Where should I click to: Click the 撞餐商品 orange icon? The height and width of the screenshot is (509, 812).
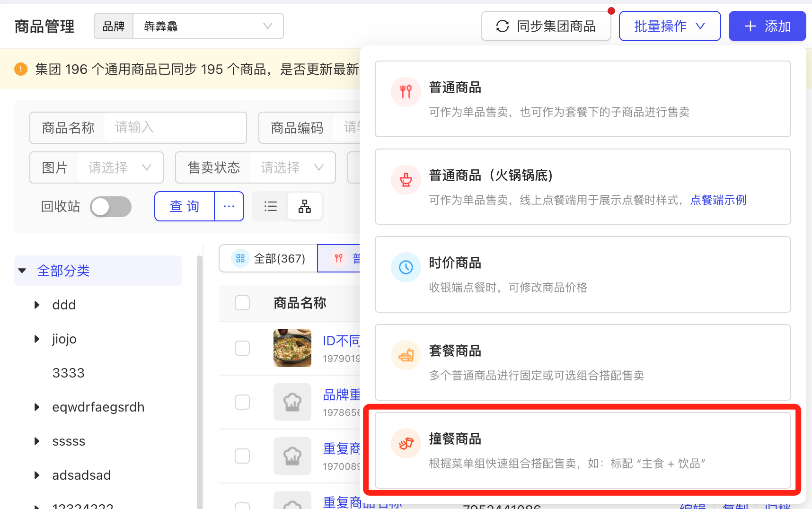(406, 443)
